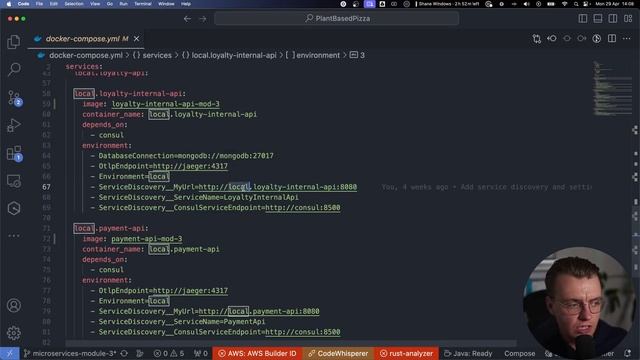Image resolution: width=640 pixels, height=360 pixels.
Task: Click the horizontal editor scrollbar
Action: [x=291, y=343]
